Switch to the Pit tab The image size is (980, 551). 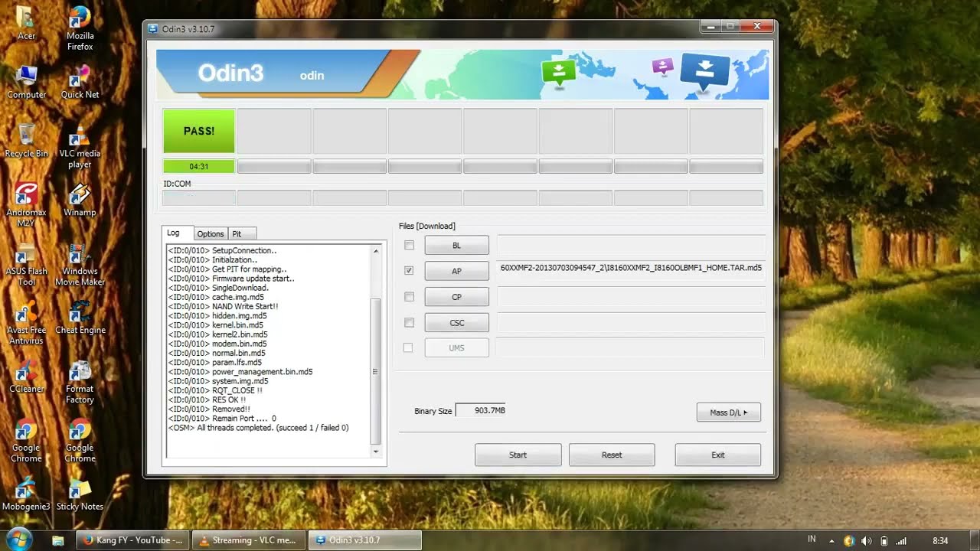(x=242, y=233)
